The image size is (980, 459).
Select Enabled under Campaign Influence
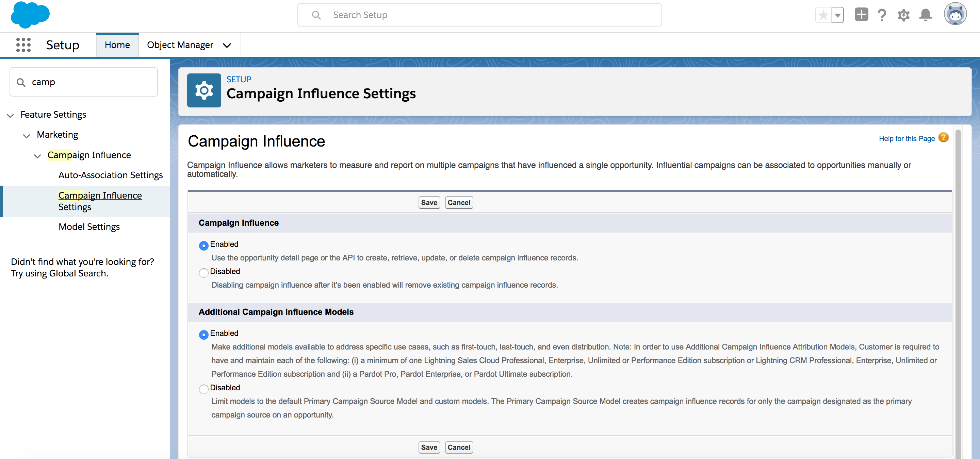coord(203,245)
